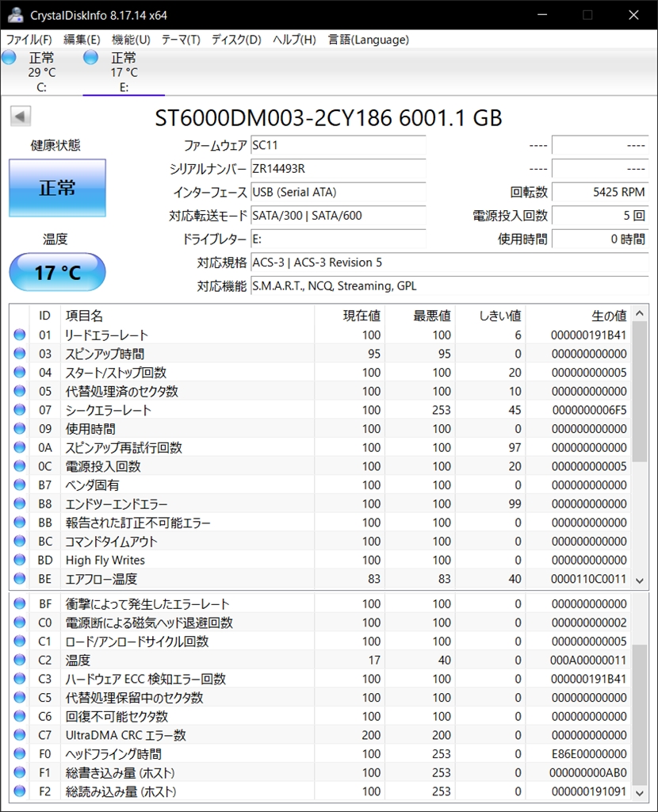The image size is (658, 812).
Task: Click the status dot for ID 04 スタート/ストップ回数
Action: [20, 372]
